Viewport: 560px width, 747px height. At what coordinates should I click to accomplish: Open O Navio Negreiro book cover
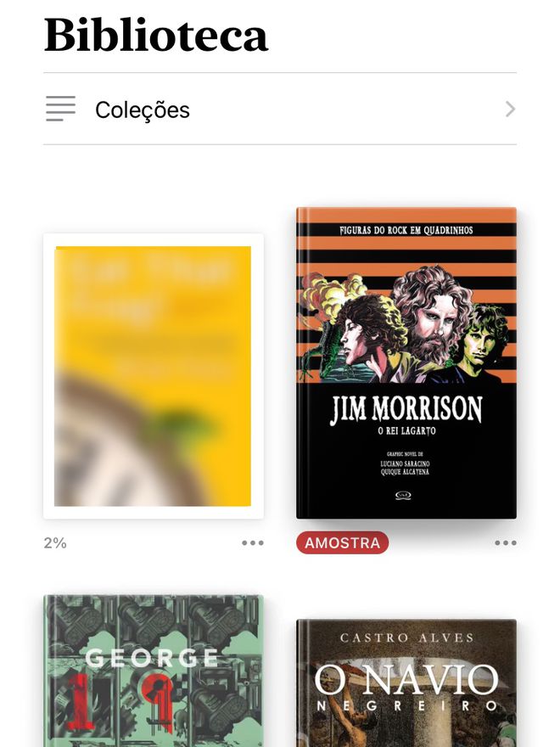pos(406,683)
